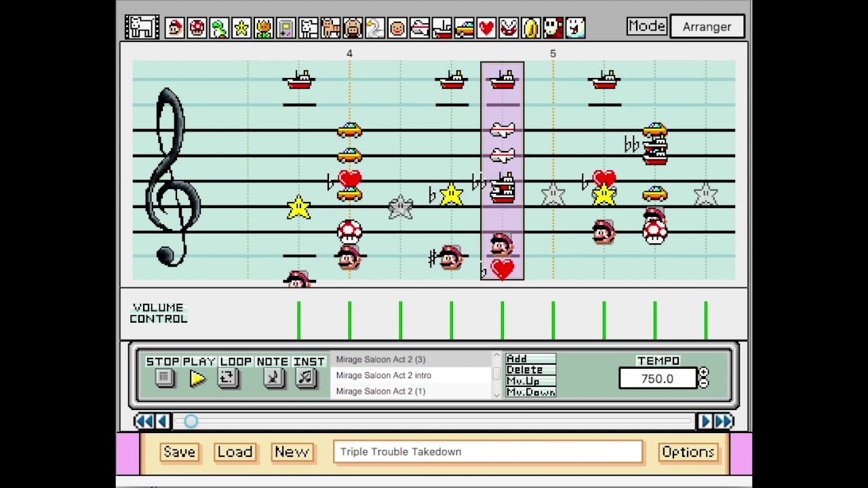Select 'Mirage Saloon Act 2 intro' in list
This screenshot has height=488, width=868.
(412, 375)
